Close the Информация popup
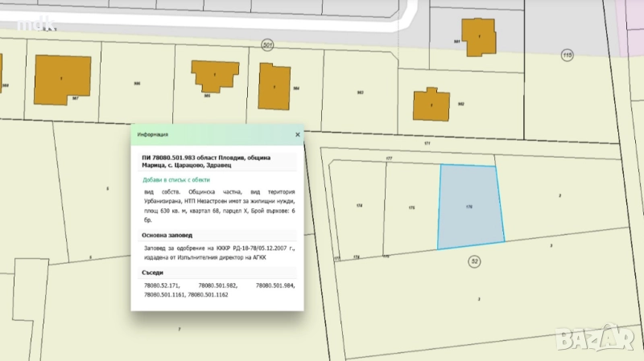The height and width of the screenshot is (361, 644). pyautogui.click(x=297, y=135)
